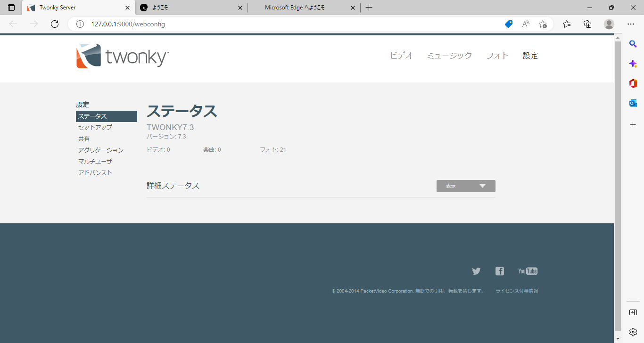Select セットアップ in the settings sidebar
644x343 pixels.
tap(95, 128)
